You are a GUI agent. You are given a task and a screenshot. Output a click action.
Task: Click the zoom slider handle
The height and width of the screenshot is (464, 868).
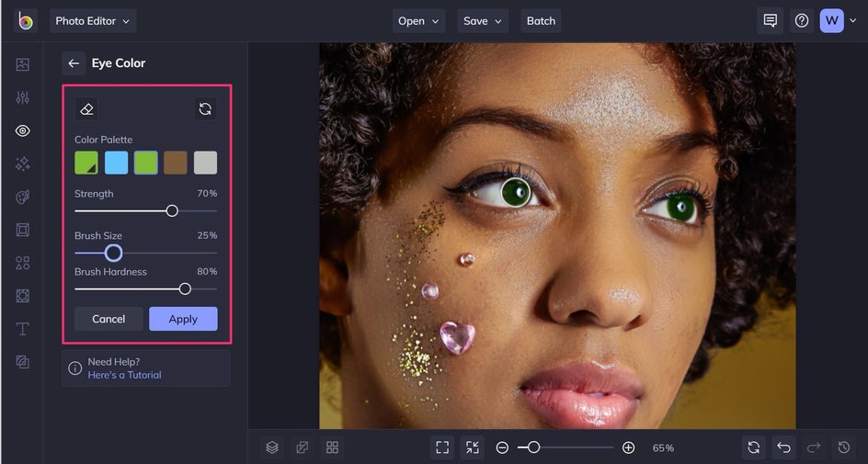(x=533, y=447)
